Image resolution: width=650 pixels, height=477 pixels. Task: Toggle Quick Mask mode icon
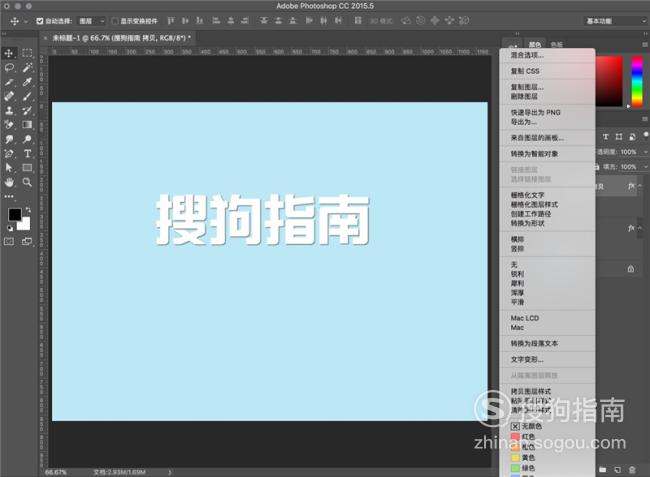click(9, 242)
